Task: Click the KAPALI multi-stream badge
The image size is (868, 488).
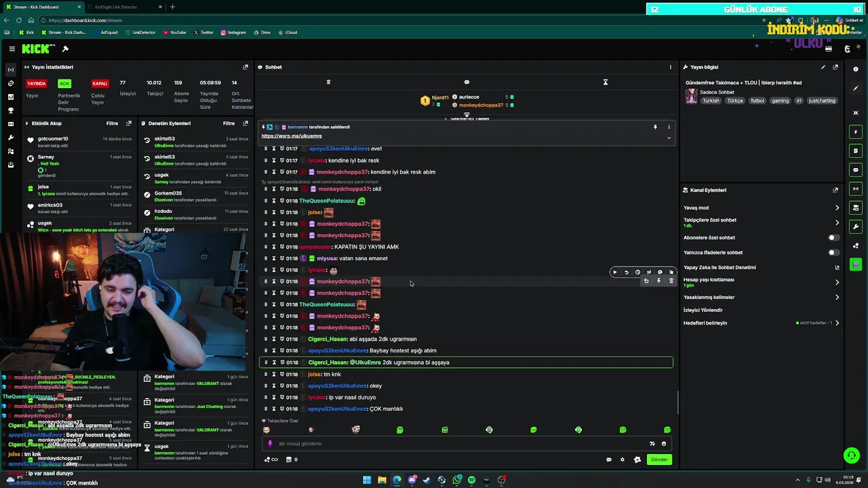Action: [100, 83]
